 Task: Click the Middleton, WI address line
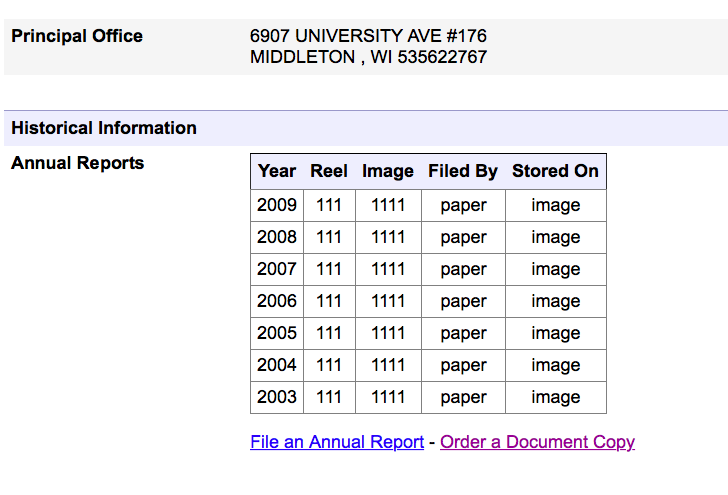[368, 57]
